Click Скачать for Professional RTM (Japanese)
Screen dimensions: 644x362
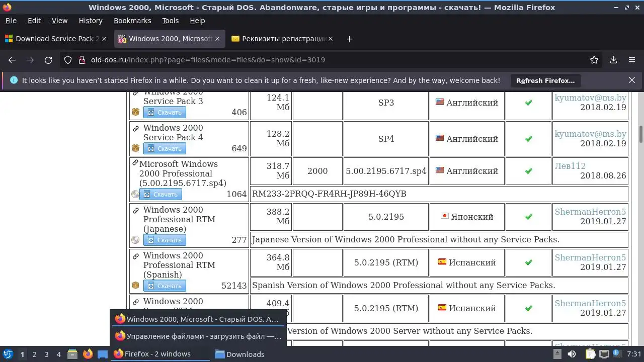pos(165,240)
